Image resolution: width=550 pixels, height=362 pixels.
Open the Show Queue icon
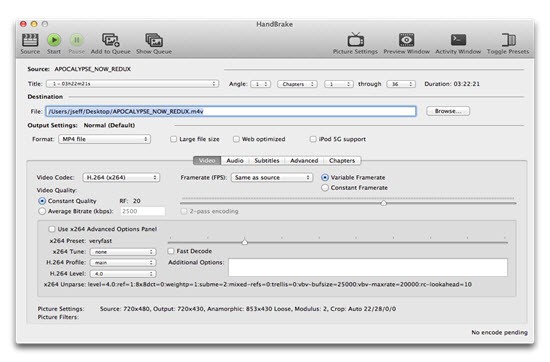154,40
